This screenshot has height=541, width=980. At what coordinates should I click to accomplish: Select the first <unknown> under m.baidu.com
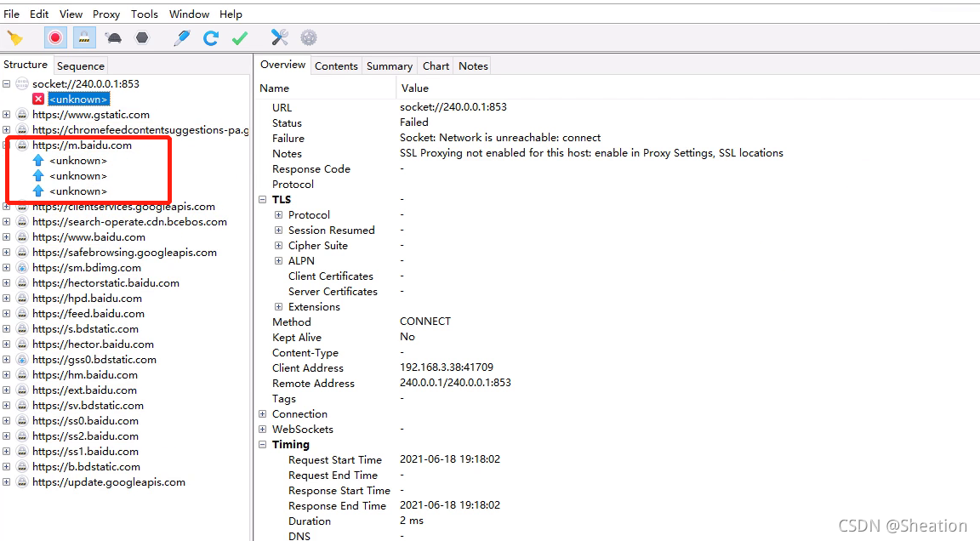coord(78,161)
